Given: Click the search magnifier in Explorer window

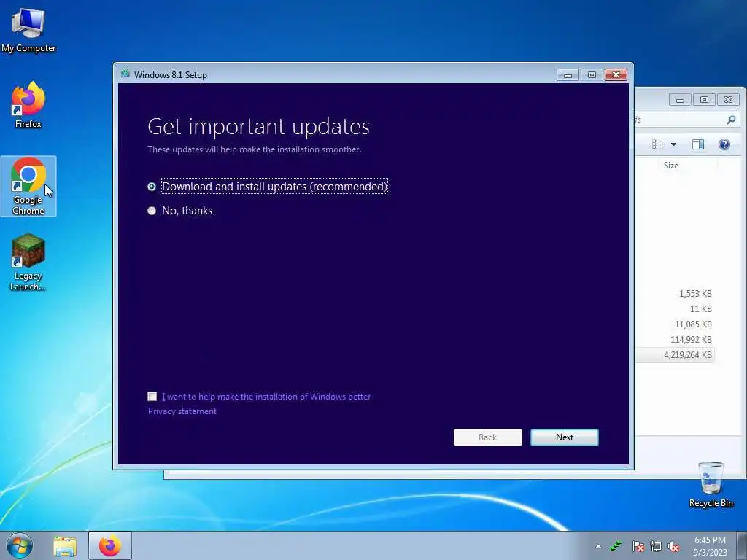Looking at the screenshot, I should (x=731, y=120).
